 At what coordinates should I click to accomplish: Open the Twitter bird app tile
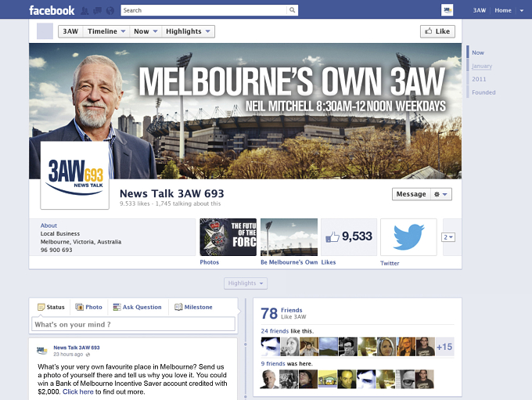408,237
